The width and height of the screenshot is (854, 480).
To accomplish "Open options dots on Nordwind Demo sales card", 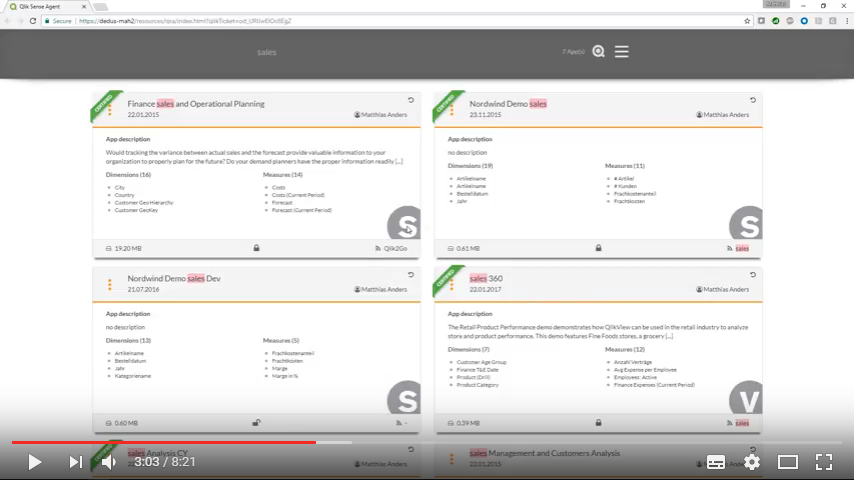I will pyautogui.click(x=452, y=110).
